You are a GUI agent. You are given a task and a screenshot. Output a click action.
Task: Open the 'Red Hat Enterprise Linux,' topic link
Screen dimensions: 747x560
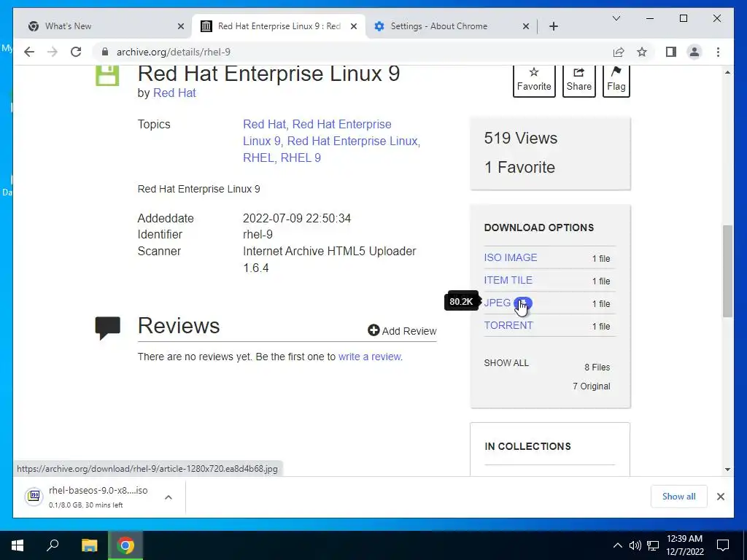click(x=354, y=141)
